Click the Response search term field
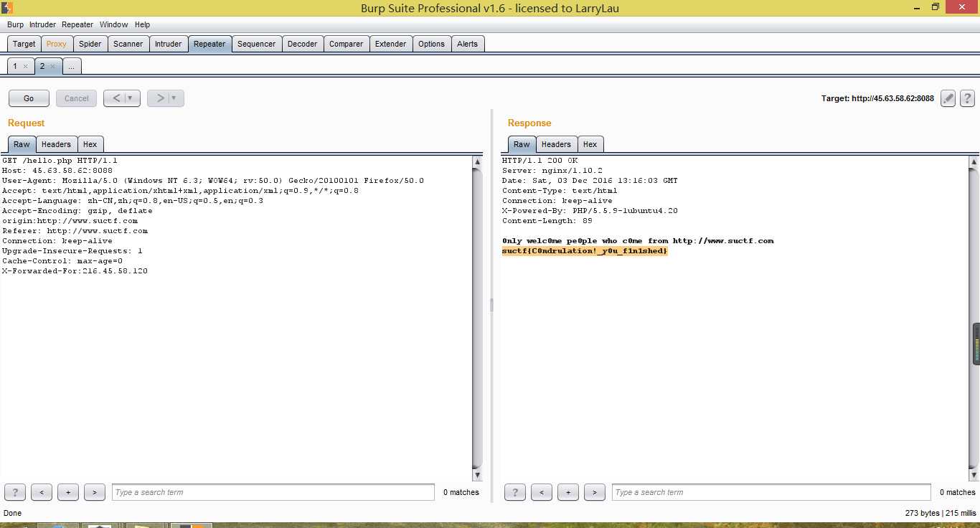Screen dimensions: 980x528 (771, 492)
